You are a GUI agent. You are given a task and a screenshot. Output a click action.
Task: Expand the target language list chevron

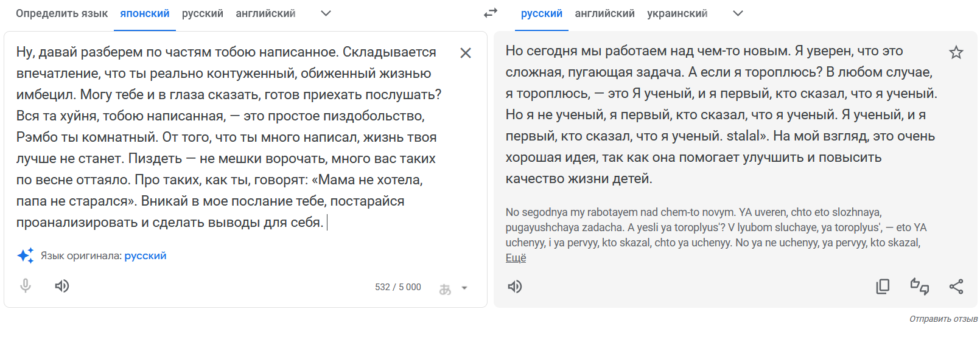tap(738, 13)
